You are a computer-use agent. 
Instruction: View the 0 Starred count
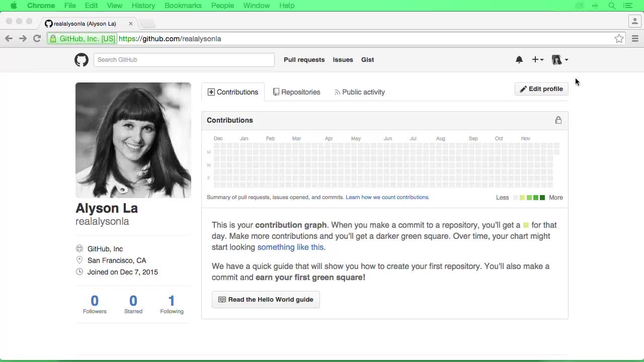coord(133,304)
